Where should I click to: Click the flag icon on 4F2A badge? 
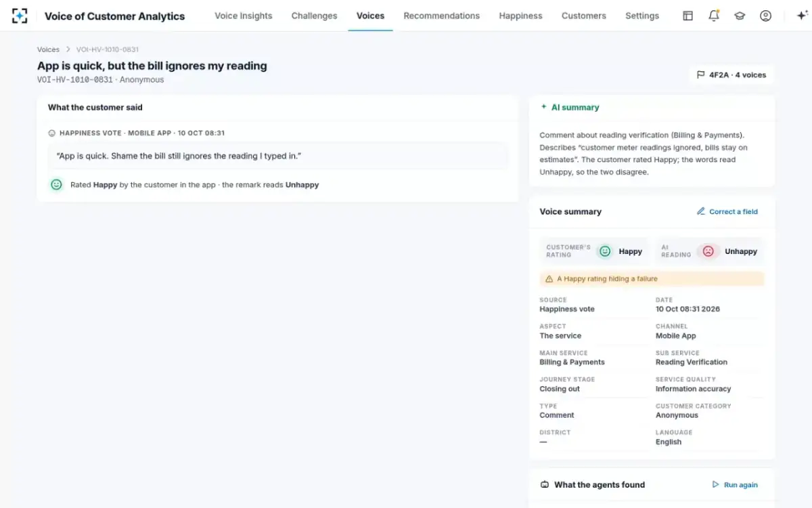[701, 75]
